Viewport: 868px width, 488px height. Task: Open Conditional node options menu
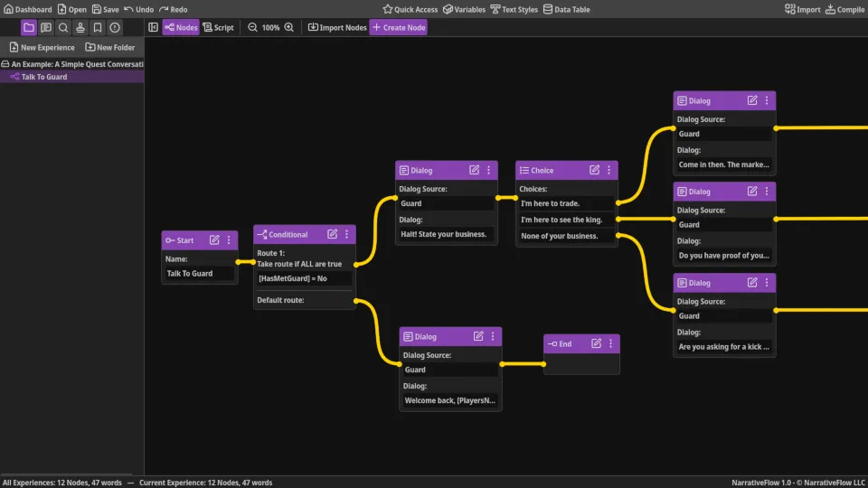[346, 234]
